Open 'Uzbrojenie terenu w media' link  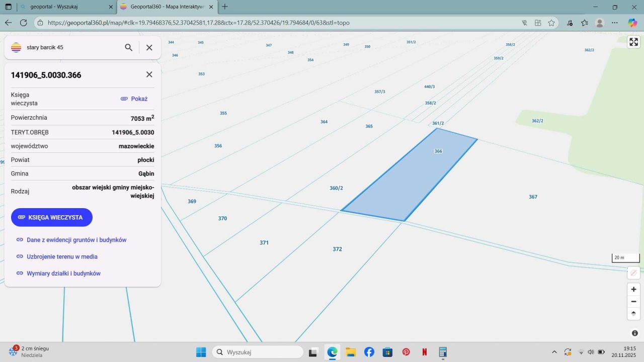coord(62,256)
